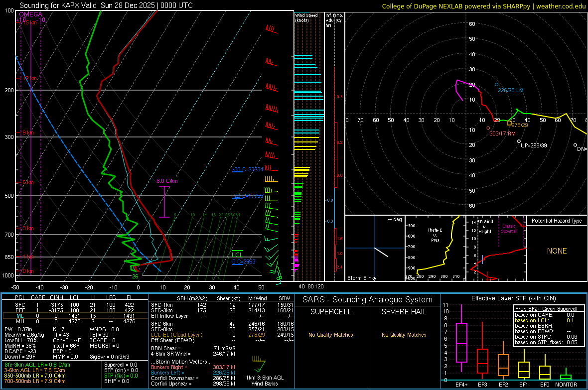Image resolution: width=588 pixels, height=390 pixels.
Task: Click the 'Sfc-3km AGL LR = 0.8 C/km' line
Action: [x=37, y=365]
